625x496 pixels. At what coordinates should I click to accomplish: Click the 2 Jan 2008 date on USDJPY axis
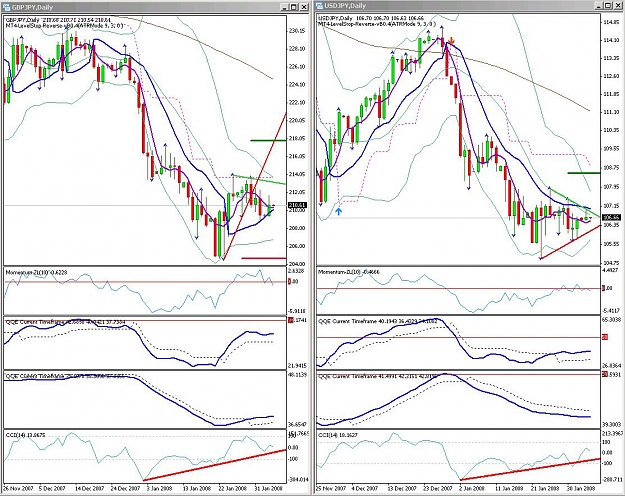click(x=472, y=488)
